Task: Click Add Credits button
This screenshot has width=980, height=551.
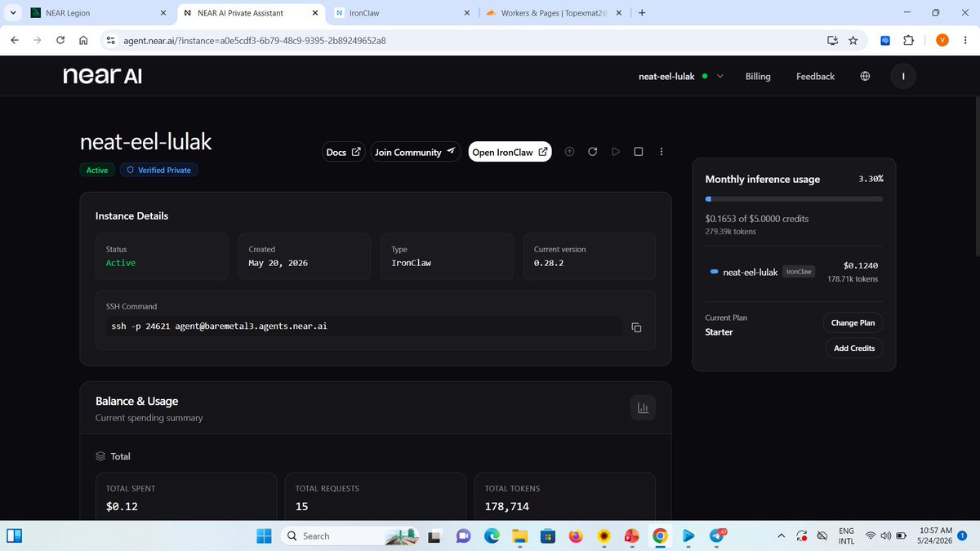Action: click(x=854, y=348)
